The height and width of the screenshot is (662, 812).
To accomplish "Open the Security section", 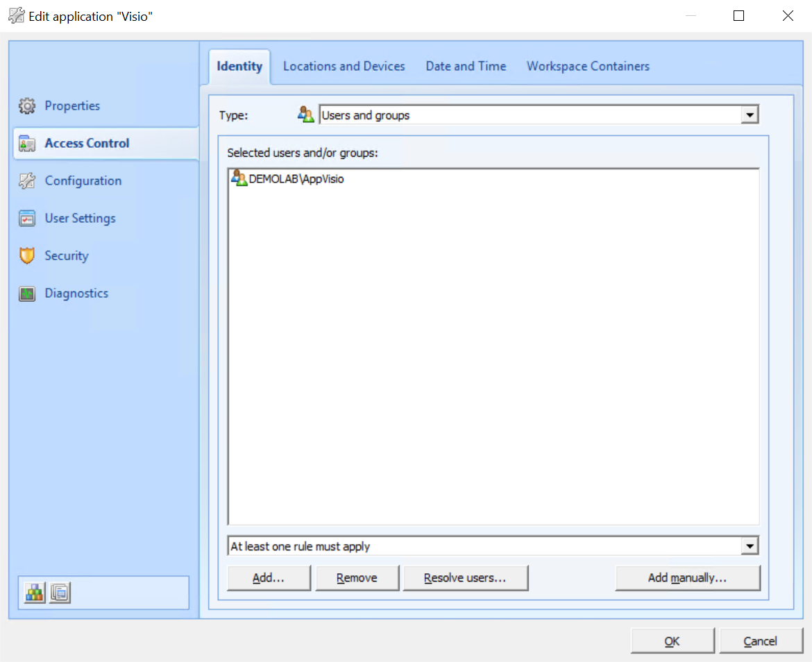I will point(67,255).
